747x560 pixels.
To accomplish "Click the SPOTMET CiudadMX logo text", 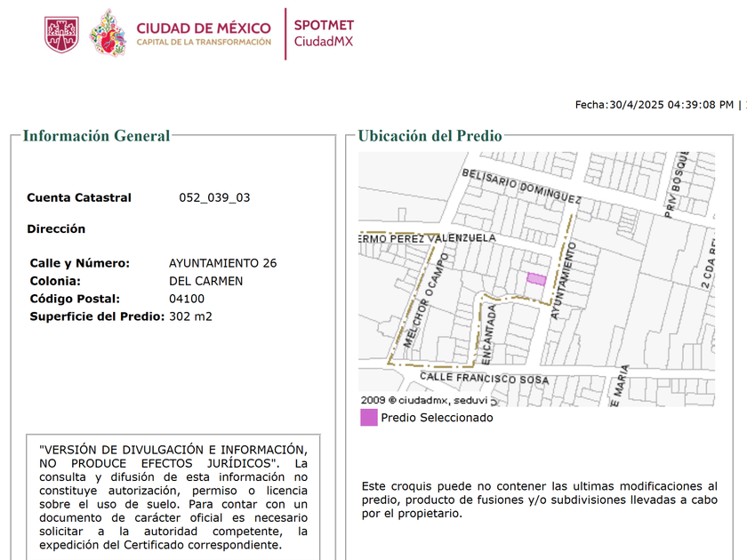I will [x=324, y=34].
